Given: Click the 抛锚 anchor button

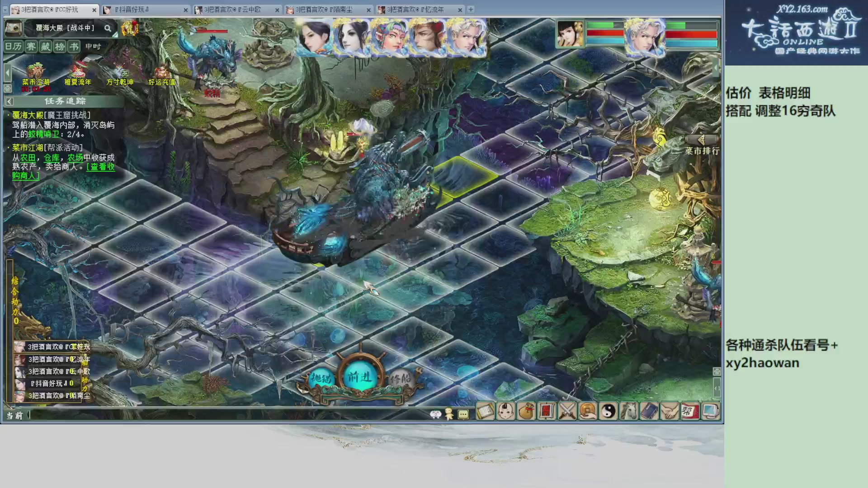Looking at the screenshot, I should [x=321, y=378].
